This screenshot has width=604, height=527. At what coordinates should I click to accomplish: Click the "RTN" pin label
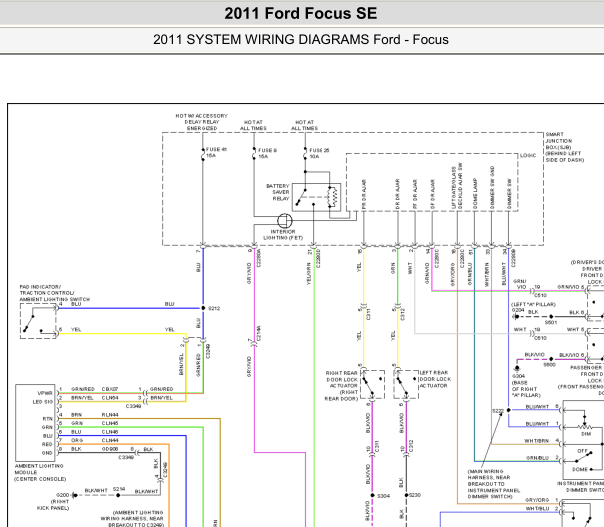point(47,419)
